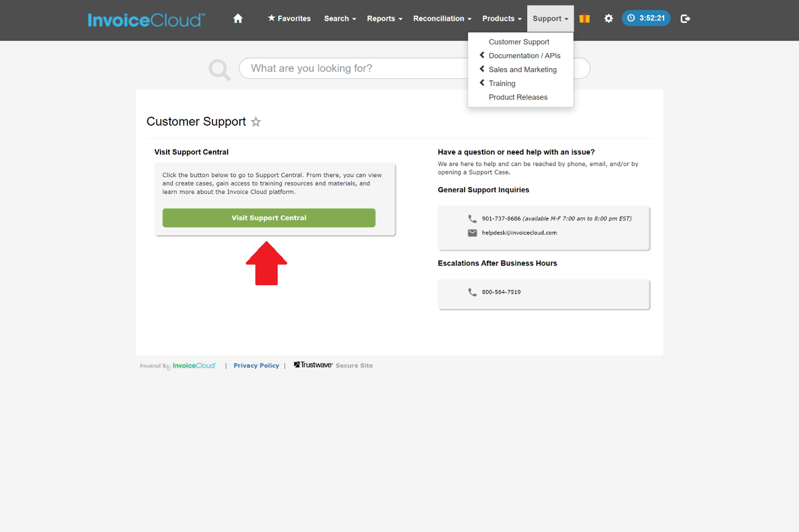Open the settings gear icon

coord(608,18)
